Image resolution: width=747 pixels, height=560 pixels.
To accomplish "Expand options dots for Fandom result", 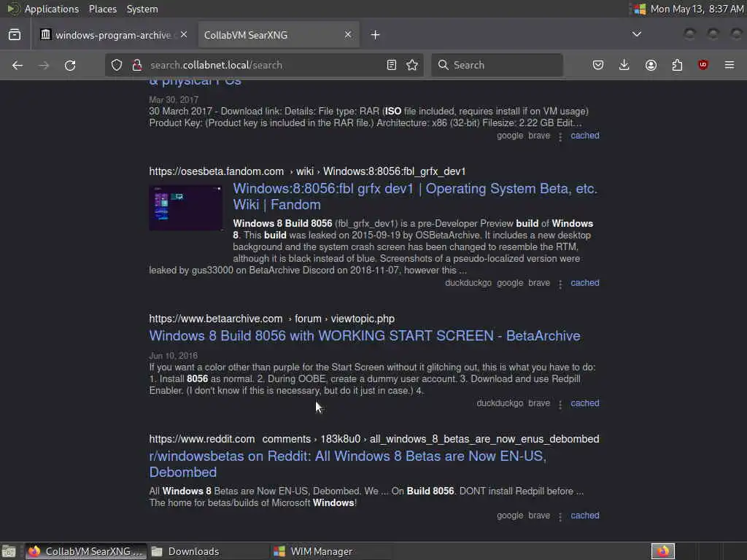I will pyautogui.click(x=560, y=284).
